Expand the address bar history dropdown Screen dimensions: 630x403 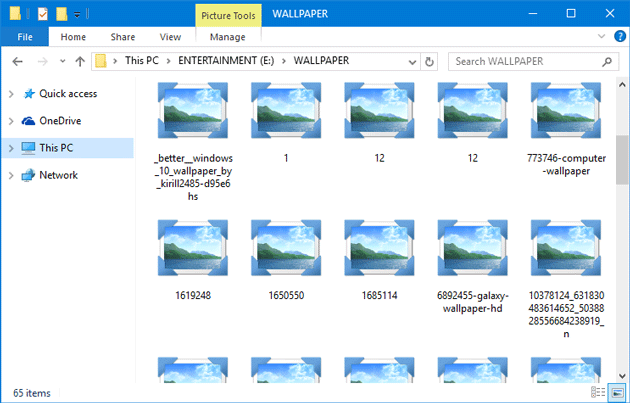point(412,62)
